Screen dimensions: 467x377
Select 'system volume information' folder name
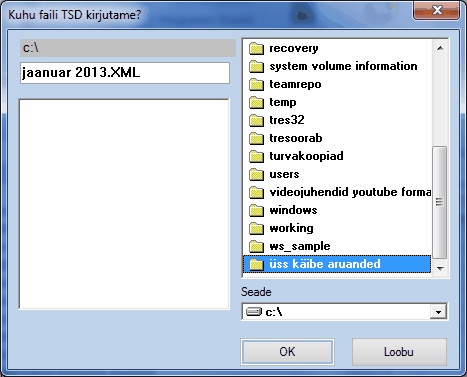[343, 66]
